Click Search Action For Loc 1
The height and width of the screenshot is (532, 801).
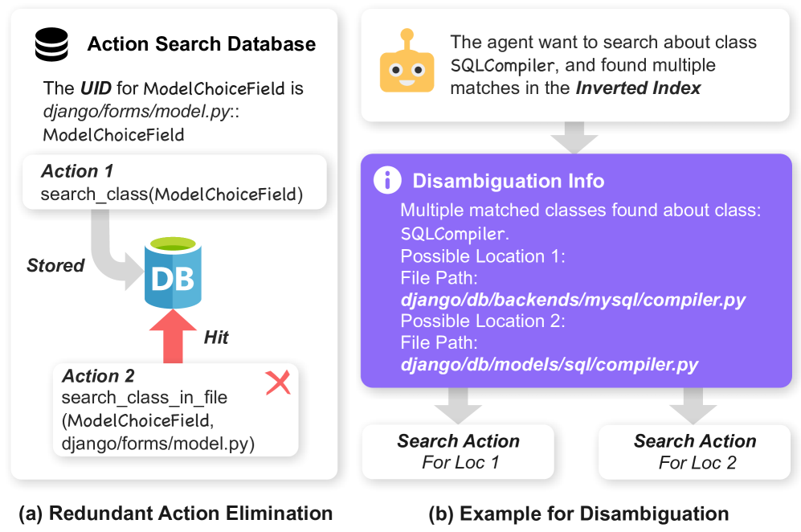click(x=458, y=451)
